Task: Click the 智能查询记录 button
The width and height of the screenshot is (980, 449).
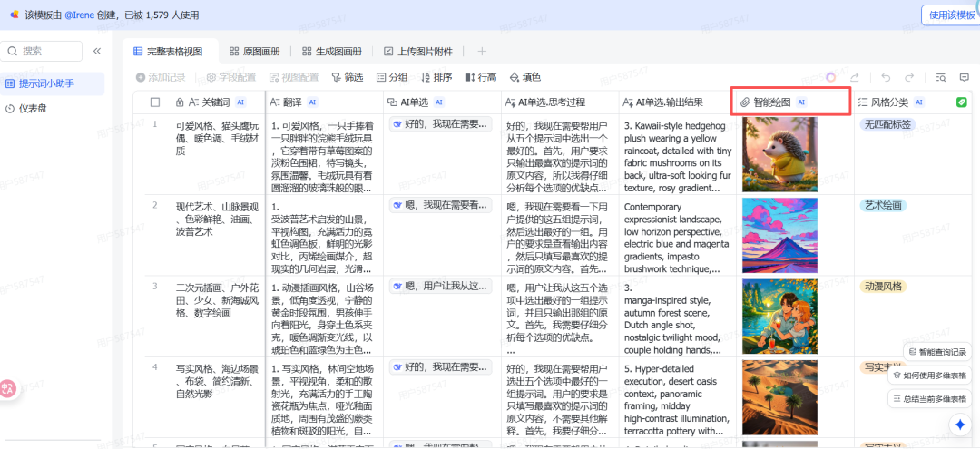Action: point(937,352)
